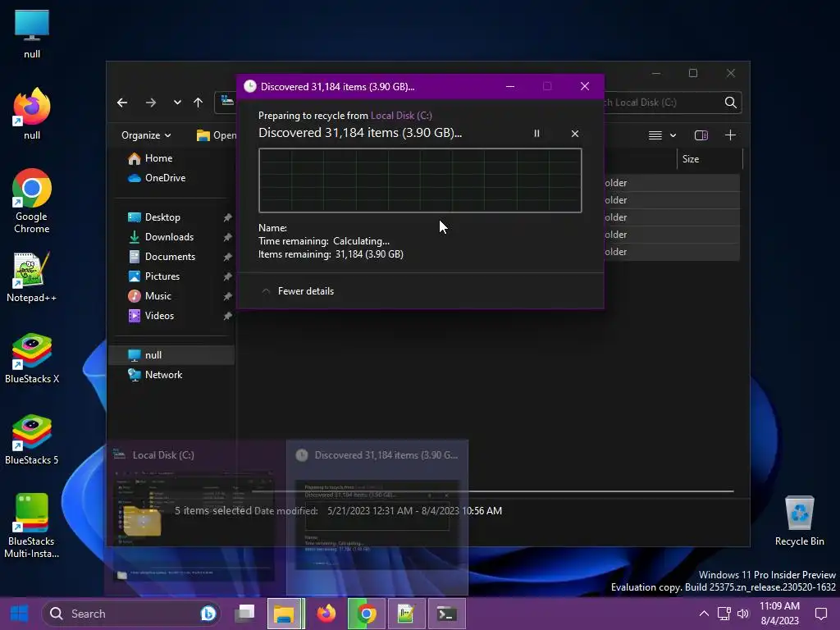Launch Firefox from the taskbar
Viewport: 840px width, 630px height.
(x=326, y=614)
